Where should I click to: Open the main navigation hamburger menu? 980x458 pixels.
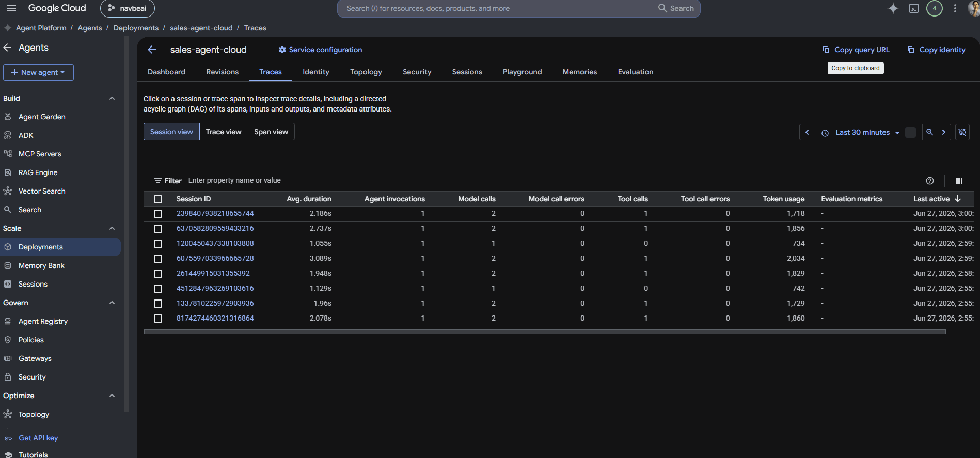11,8
